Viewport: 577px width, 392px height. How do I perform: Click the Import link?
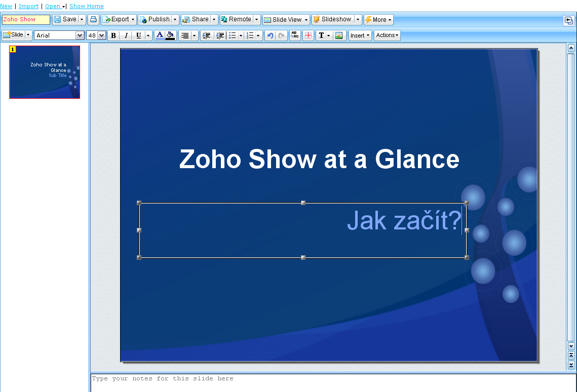(29, 6)
